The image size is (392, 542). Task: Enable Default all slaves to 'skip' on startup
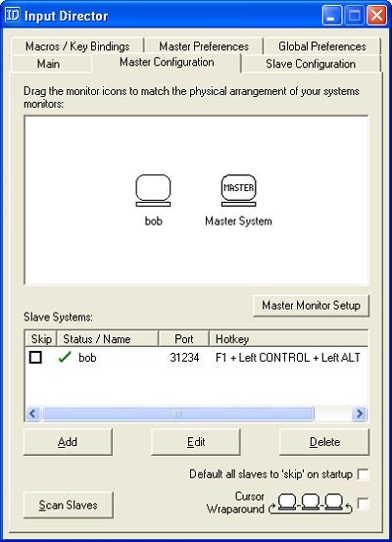pyautogui.click(x=363, y=474)
